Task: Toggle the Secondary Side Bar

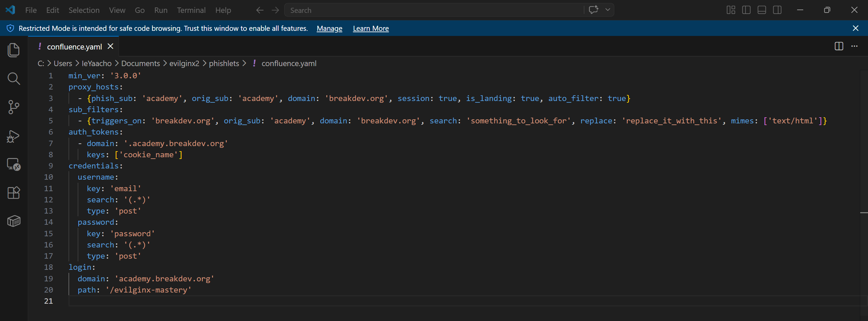Action: (x=777, y=10)
